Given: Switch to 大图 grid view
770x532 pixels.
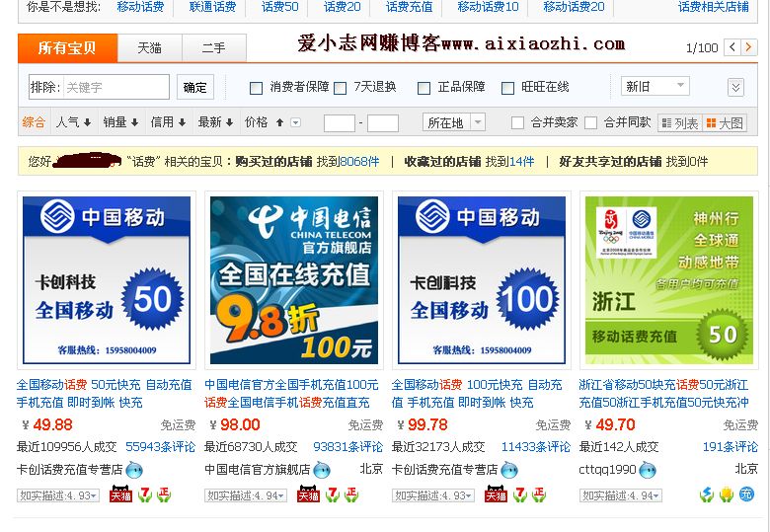Looking at the screenshot, I should pos(725,122).
